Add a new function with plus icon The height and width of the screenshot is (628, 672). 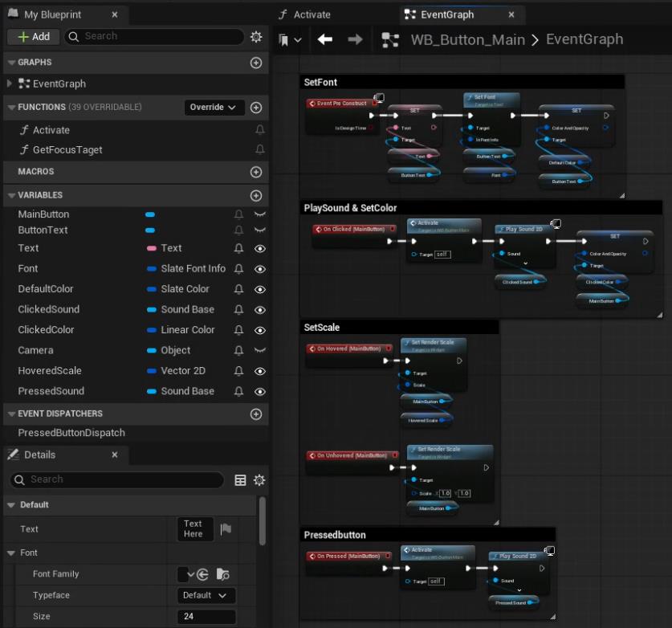(256, 108)
